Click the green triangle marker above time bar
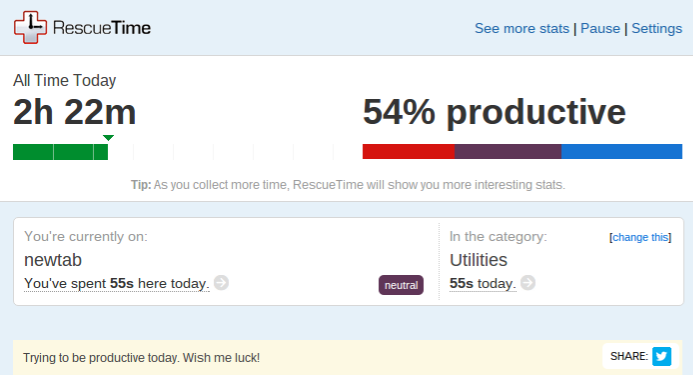This screenshot has height=375, width=693. [108, 138]
